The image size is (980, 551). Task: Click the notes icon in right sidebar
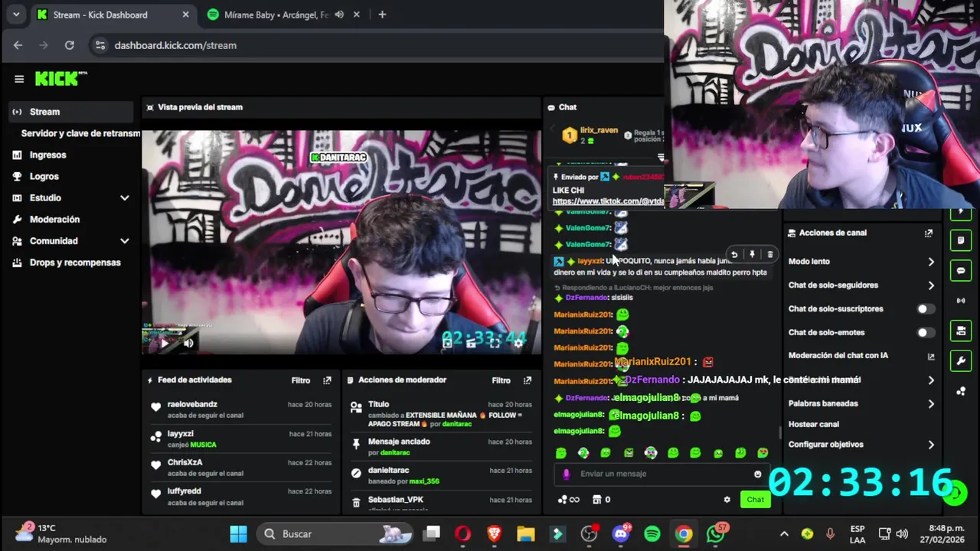pos(961,240)
